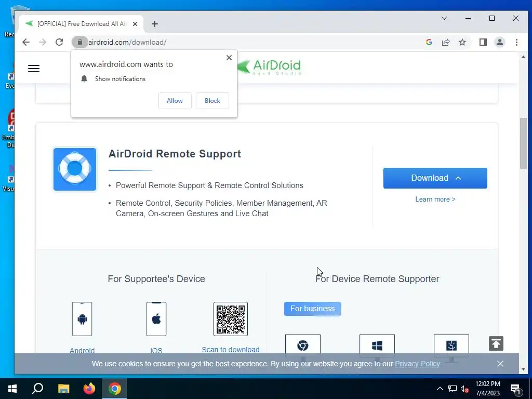The image size is (532, 399).
Task: Open the taskbar clock and date
Action: (488, 389)
